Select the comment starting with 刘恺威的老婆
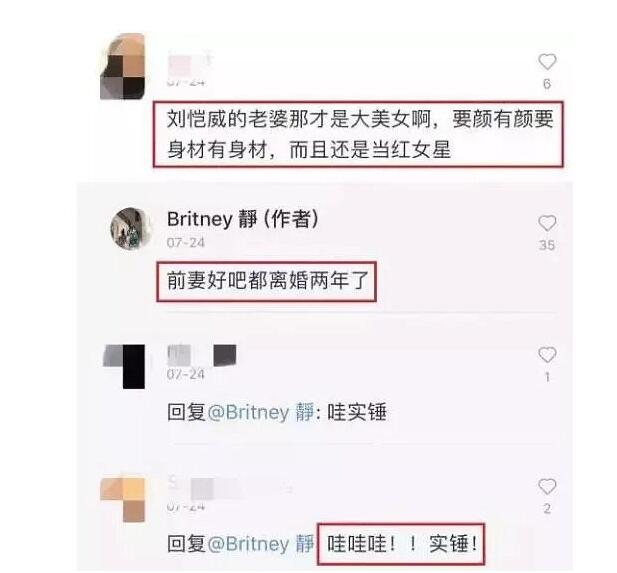Viewport: 617px width, 573px height. (360, 134)
